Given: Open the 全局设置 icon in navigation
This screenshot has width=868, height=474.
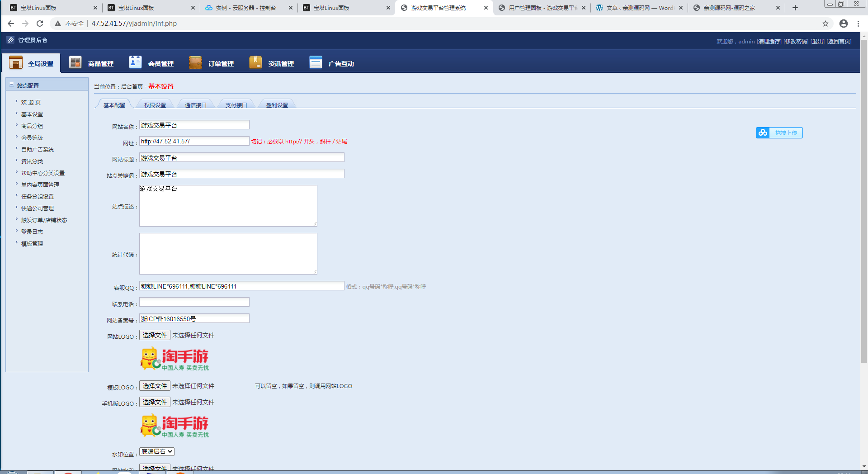Looking at the screenshot, I should pyautogui.click(x=16, y=62).
